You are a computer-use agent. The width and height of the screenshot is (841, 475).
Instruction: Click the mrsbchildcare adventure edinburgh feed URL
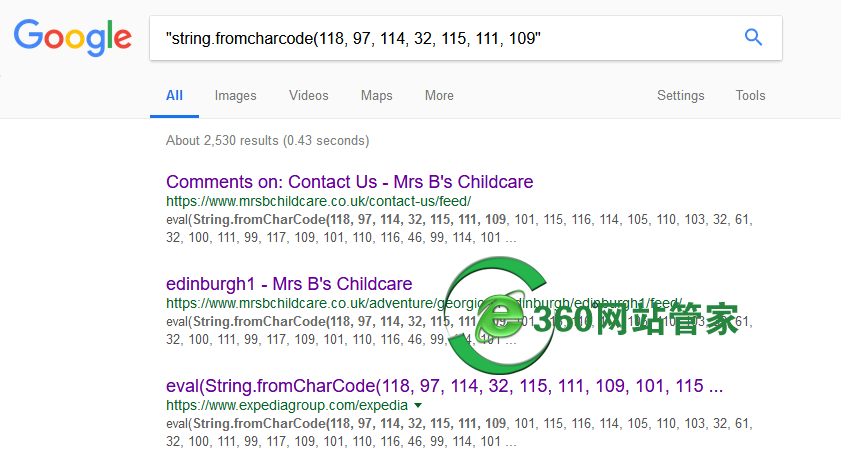click(x=424, y=303)
